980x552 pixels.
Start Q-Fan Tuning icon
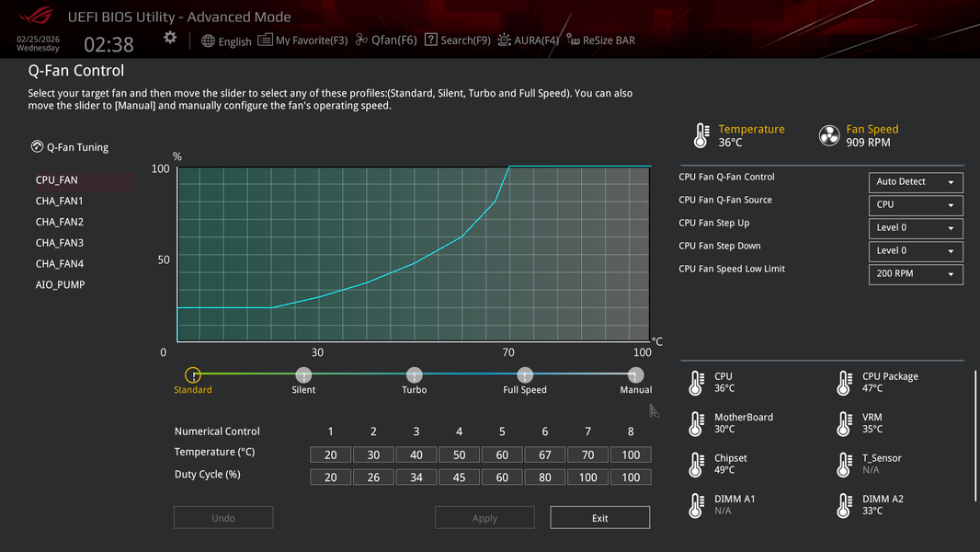tap(37, 146)
